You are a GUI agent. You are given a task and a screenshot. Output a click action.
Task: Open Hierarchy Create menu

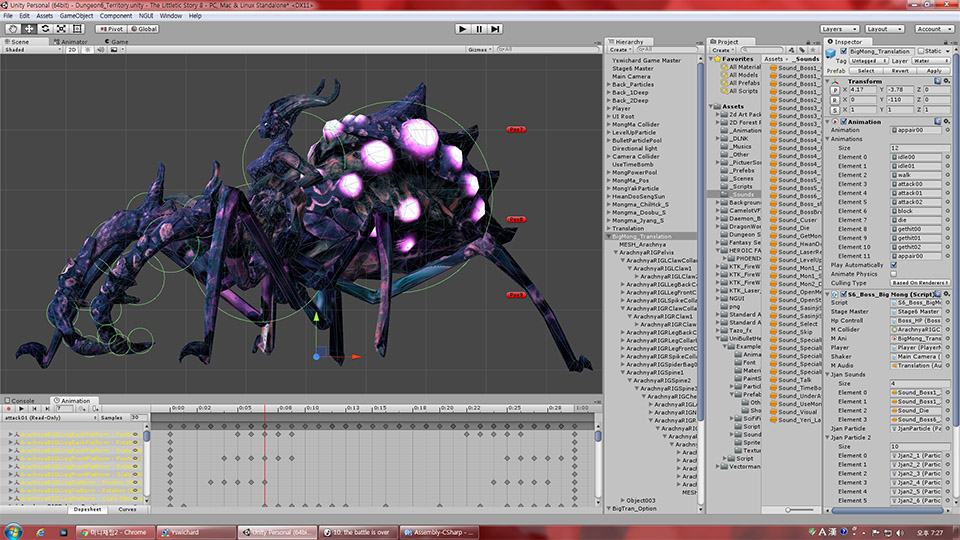click(620, 50)
